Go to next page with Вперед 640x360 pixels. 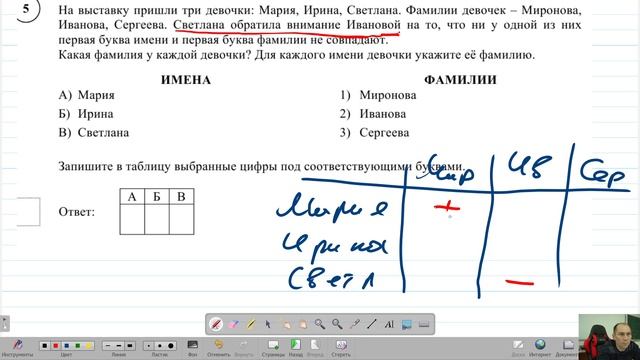click(x=315, y=348)
